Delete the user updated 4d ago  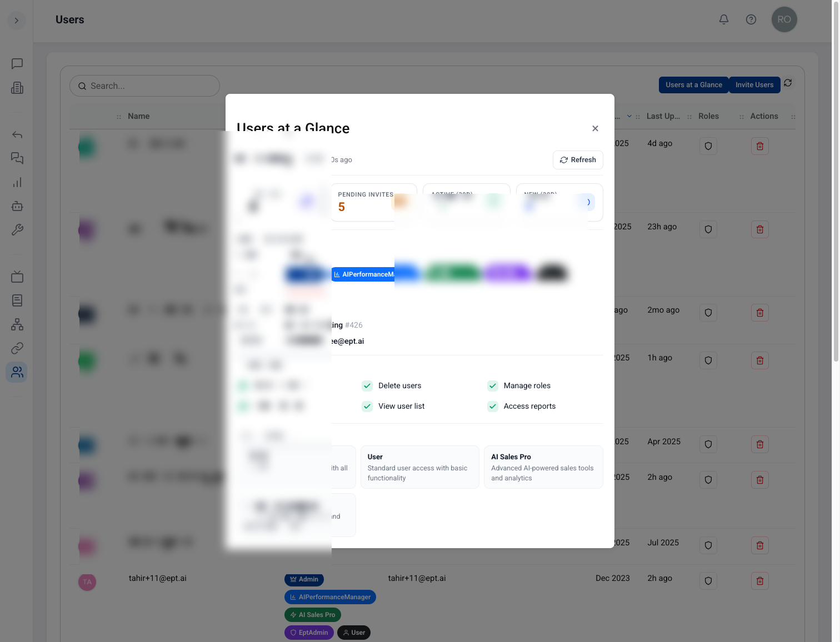tap(760, 146)
